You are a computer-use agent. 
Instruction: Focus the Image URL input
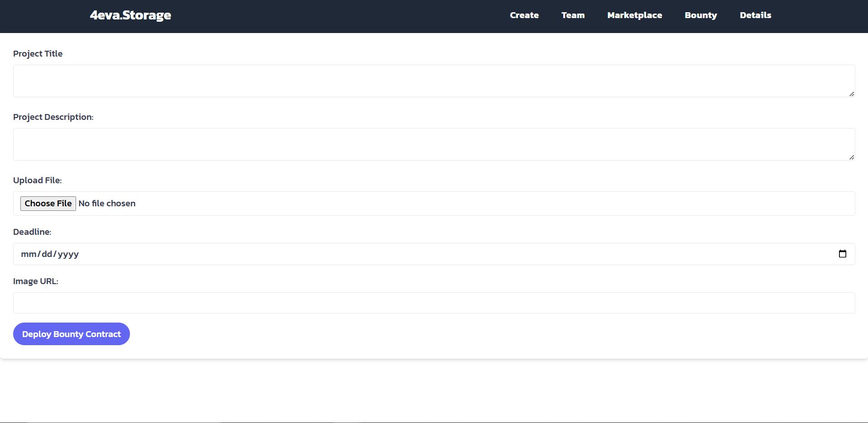tap(434, 303)
